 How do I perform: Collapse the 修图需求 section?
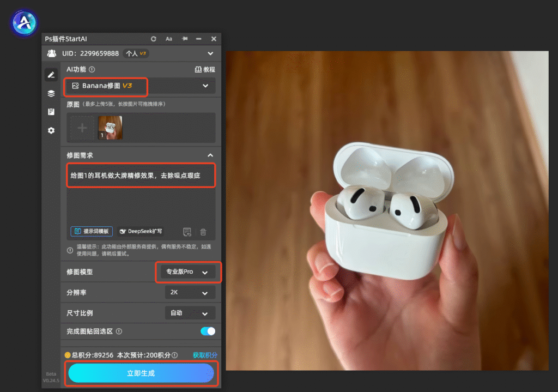[x=210, y=155]
